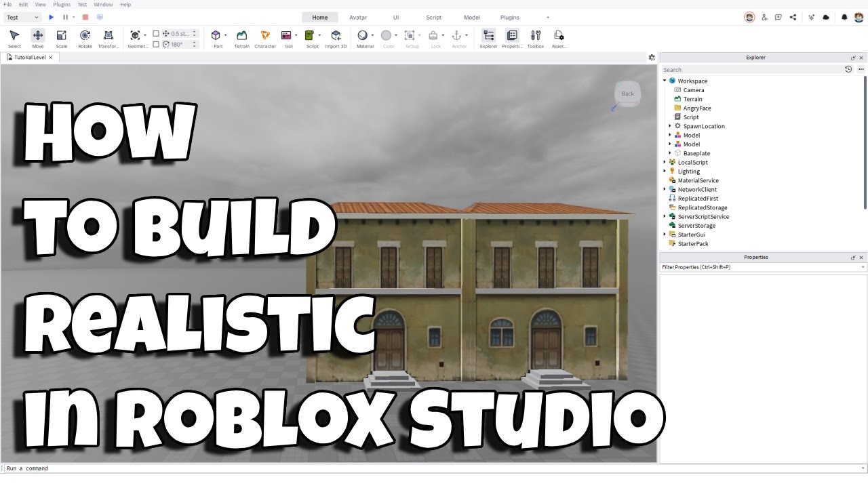Image resolution: width=868 pixels, height=488 pixels.
Task: Add a new ribbon tab with plus
Action: click(x=548, y=17)
